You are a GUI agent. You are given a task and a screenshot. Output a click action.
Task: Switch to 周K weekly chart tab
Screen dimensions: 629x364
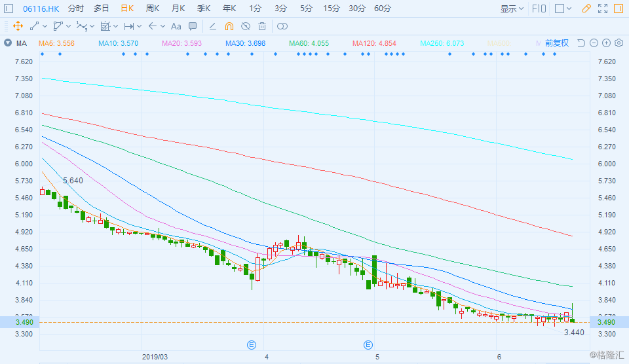153,9
